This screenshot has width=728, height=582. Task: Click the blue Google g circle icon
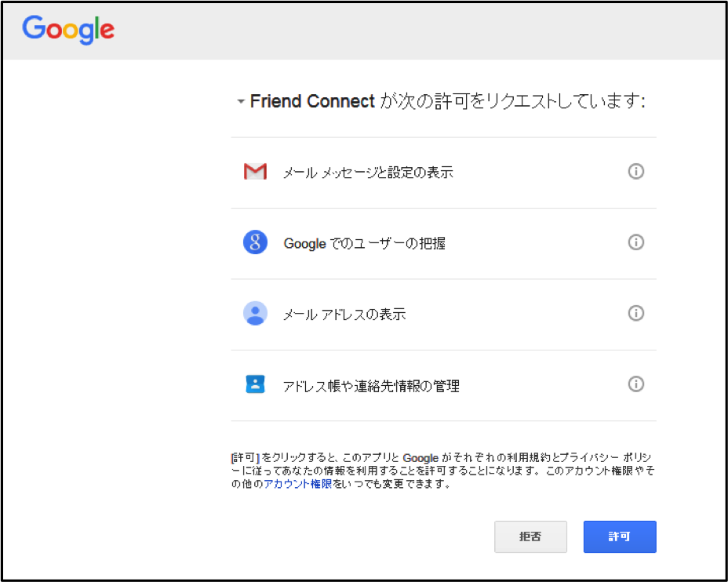(x=255, y=242)
